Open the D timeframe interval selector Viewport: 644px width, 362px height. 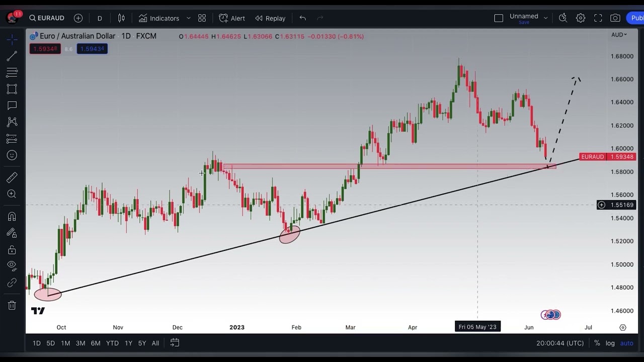(100, 18)
